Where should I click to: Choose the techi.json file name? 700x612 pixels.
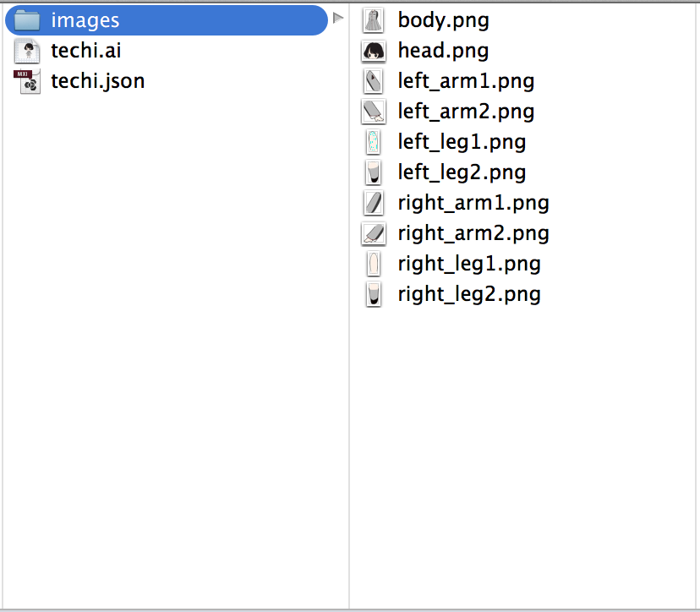[x=98, y=81]
